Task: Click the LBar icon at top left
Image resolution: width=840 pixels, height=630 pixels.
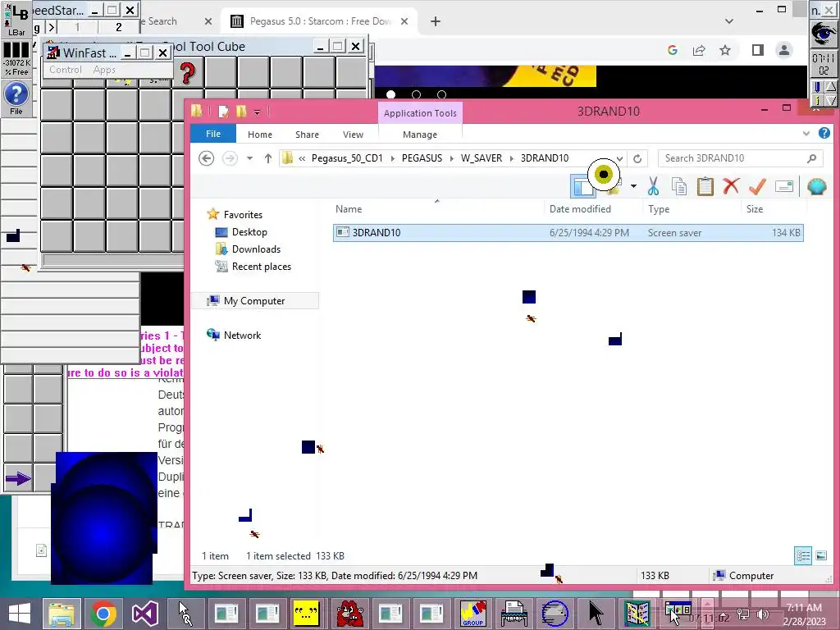Action: pos(16,20)
